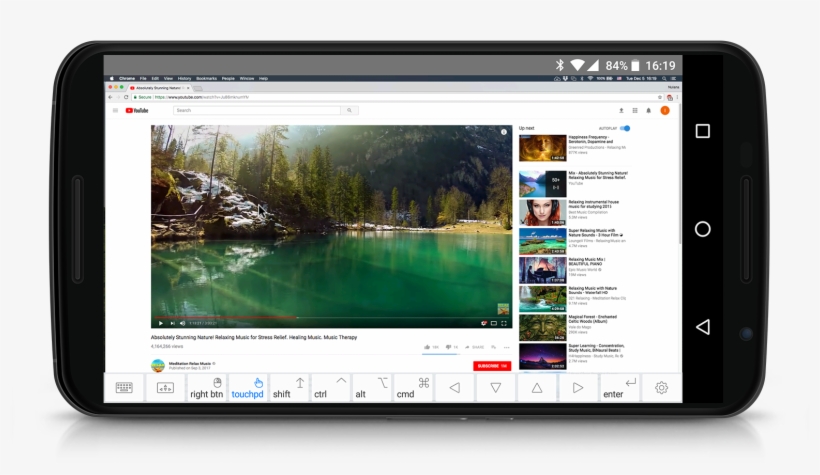Screen dimensions: 820x475
Task: Open the more actions ellipsis under video
Action: [x=506, y=347]
